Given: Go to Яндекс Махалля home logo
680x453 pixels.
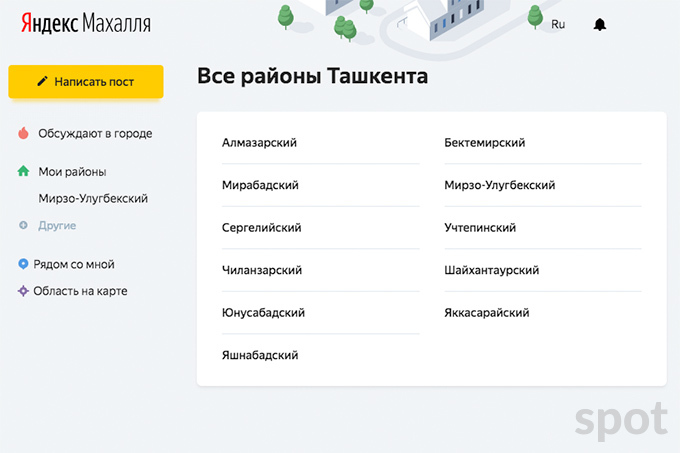Looking at the screenshot, I should 86,23.
